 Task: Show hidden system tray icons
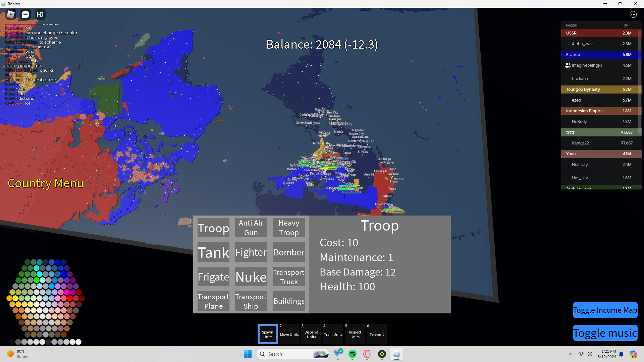[x=570, y=354]
